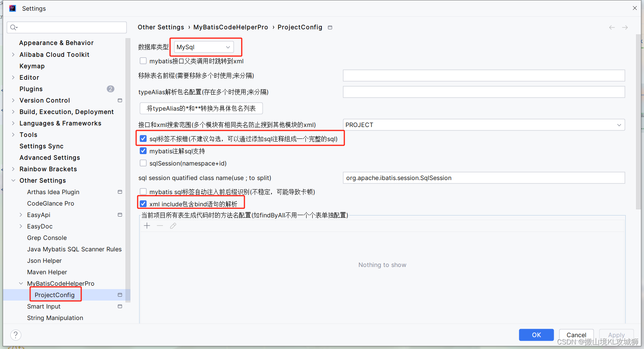Click the settings tree vertical scrollbar

click(128, 170)
